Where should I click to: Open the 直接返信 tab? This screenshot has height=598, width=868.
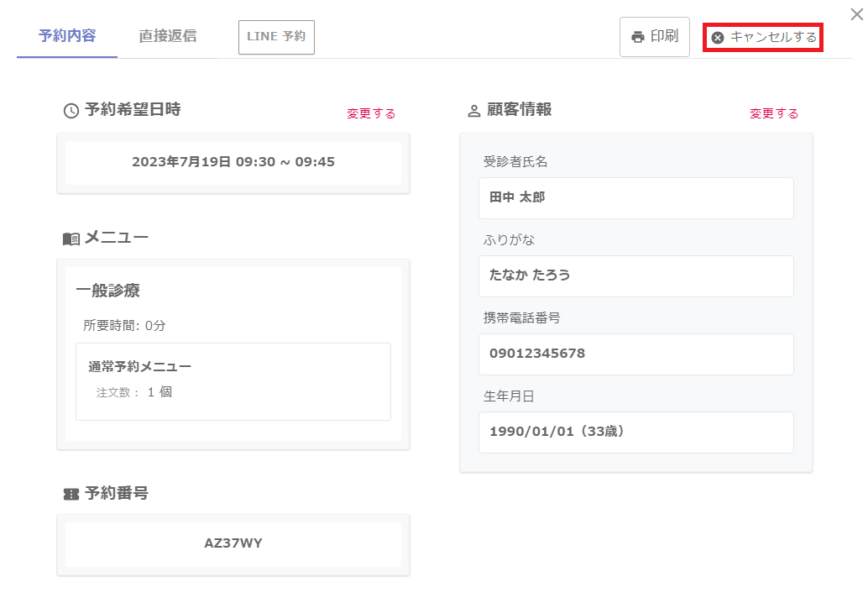pos(168,36)
